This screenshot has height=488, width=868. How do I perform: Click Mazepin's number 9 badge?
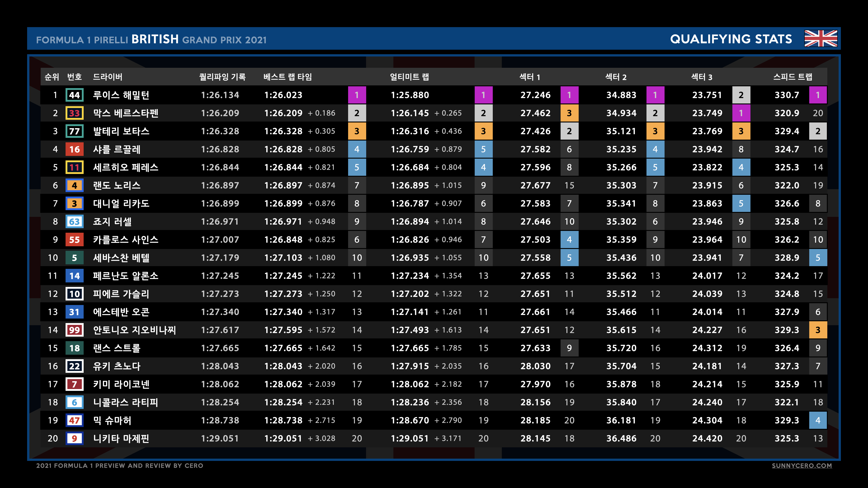pos(74,439)
